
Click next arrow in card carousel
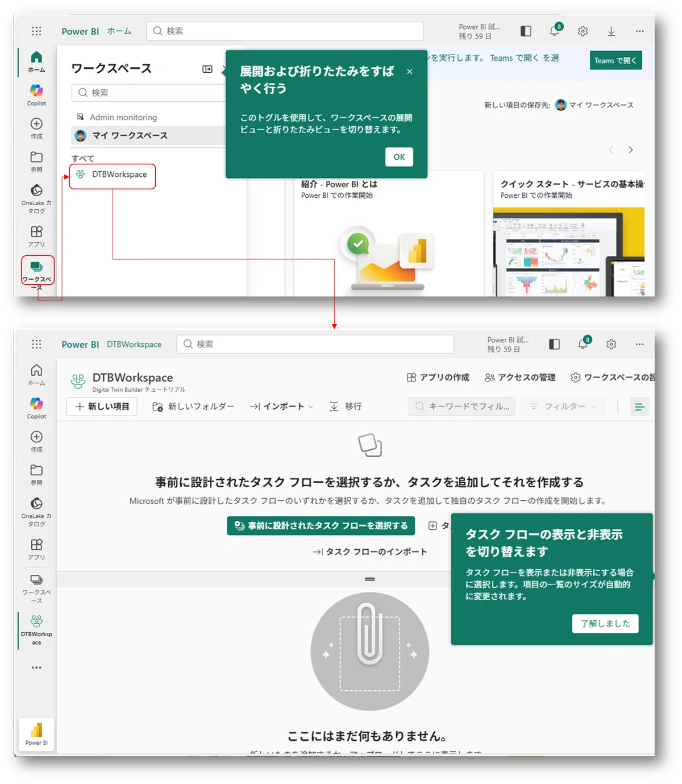630,150
